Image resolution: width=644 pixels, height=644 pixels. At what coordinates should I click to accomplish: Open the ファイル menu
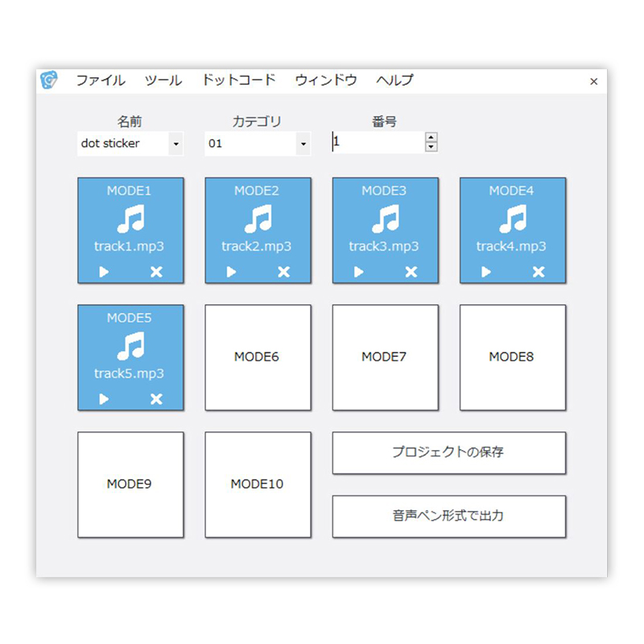pyautogui.click(x=101, y=80)
